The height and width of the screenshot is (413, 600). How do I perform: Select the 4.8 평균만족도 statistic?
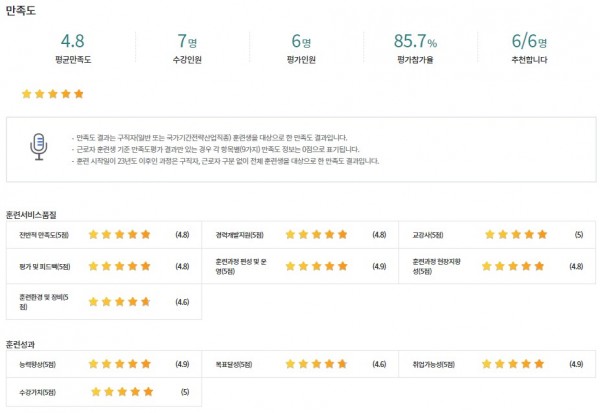click(73, 48)
